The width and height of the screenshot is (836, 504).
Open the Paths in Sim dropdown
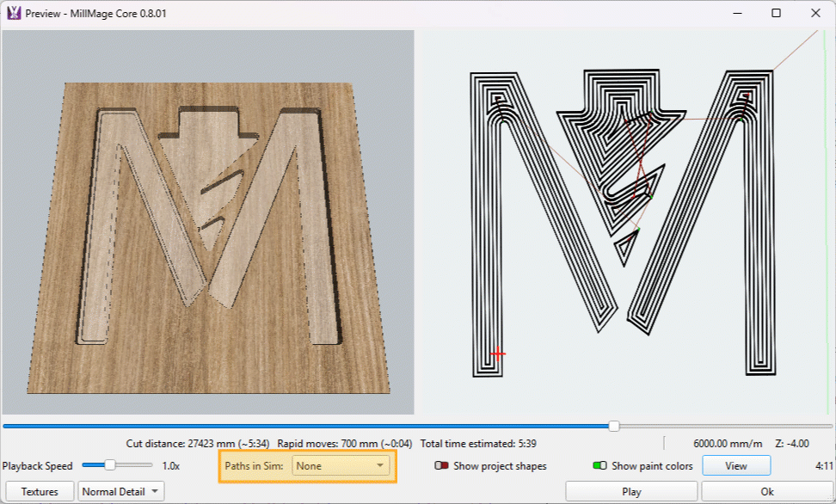tap(341, 466)
